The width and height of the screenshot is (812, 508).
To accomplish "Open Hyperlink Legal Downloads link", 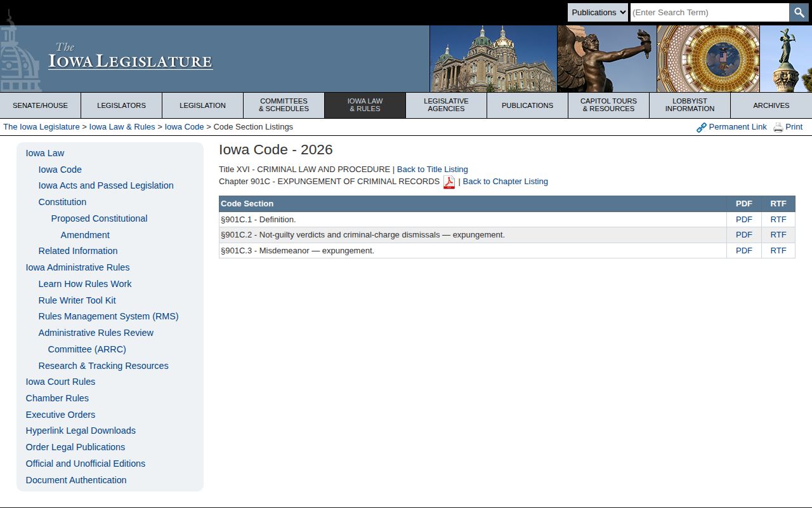I will click(81, 431).
